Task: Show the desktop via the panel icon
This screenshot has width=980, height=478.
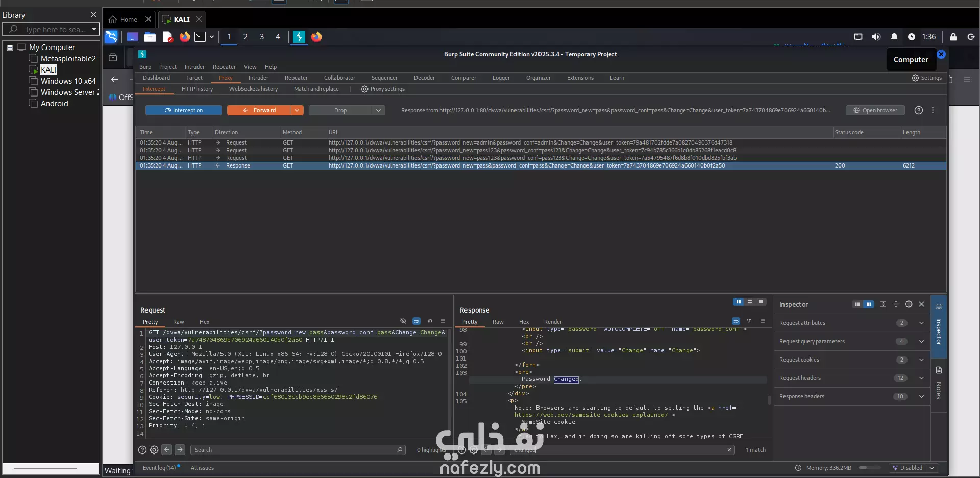Action: (x=133, y=37)
